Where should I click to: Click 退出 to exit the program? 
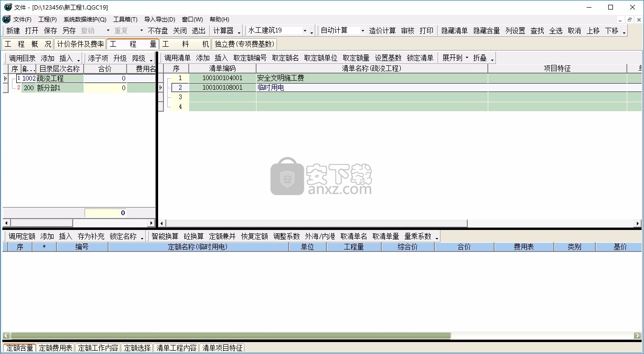point(198,31)
